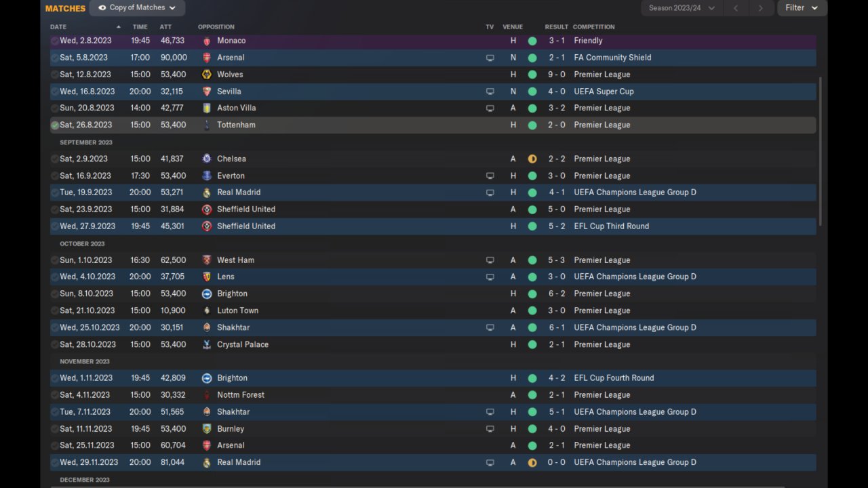Go to next season with right arrow
The height and width of the screenshot is (488, 868).
point(760,8)
